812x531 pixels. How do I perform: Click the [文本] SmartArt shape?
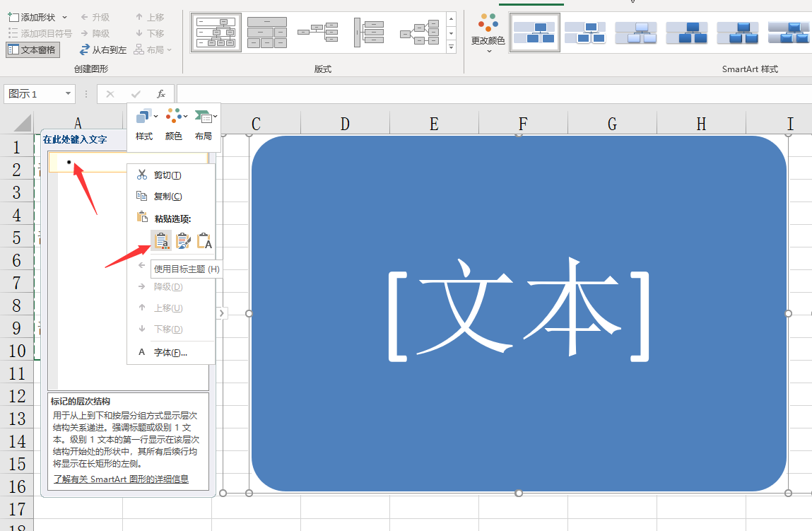[x=519, y=313]
